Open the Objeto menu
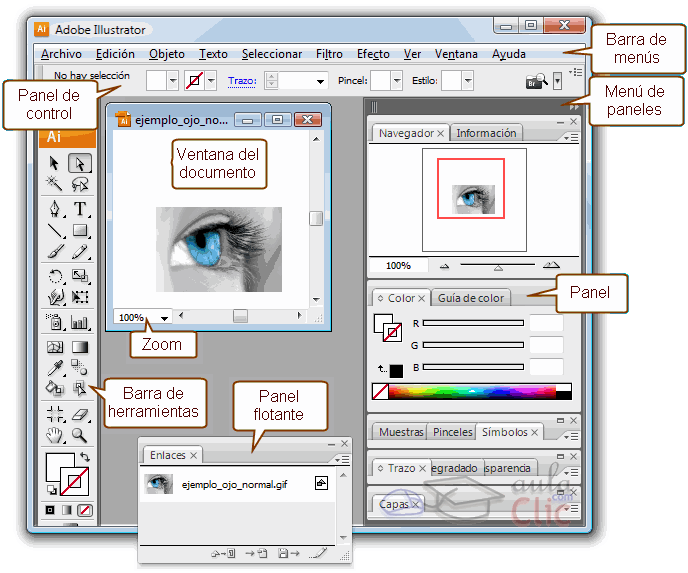This screenshot has height=573, width=688. point(167,54)
